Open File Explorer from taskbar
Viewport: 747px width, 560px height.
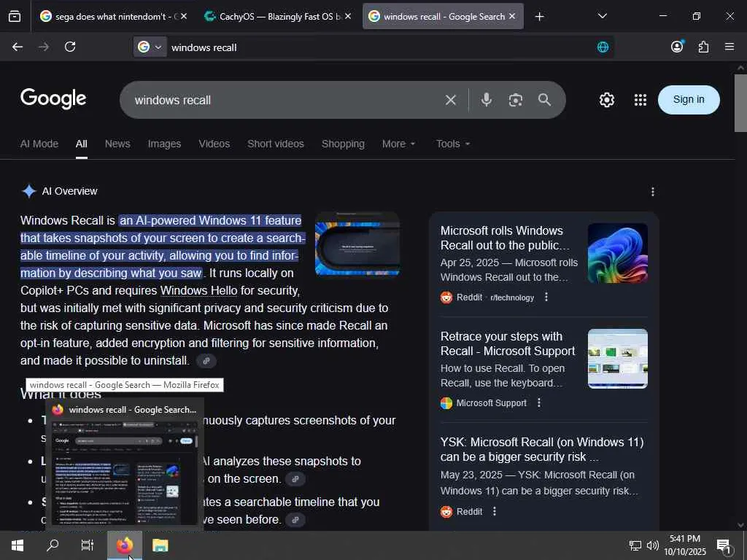click(160, 545)
